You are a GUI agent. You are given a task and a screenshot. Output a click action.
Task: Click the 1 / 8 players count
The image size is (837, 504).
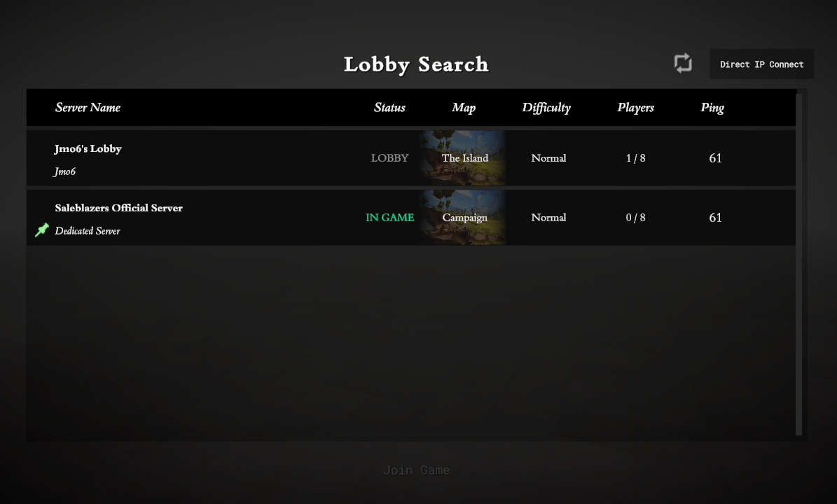pos(635,158)
